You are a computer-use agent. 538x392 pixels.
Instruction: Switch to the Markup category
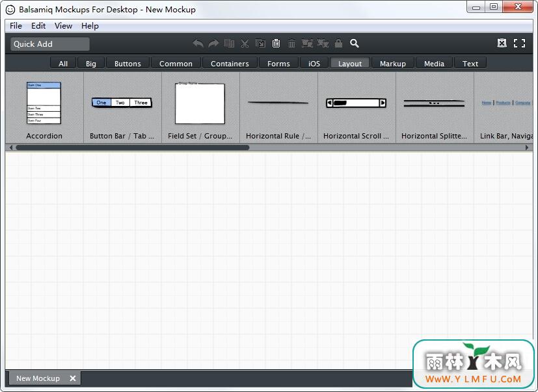tap(393, 64)
